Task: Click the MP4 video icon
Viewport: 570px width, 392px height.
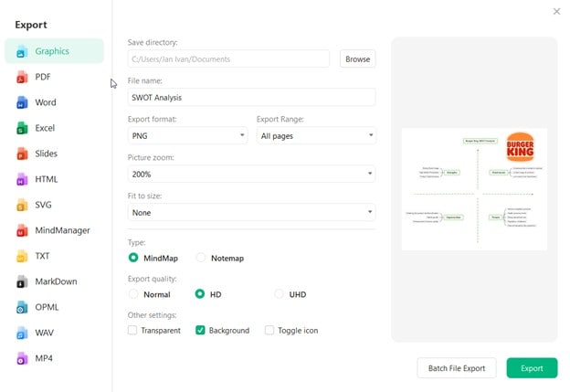Action: 22,359
